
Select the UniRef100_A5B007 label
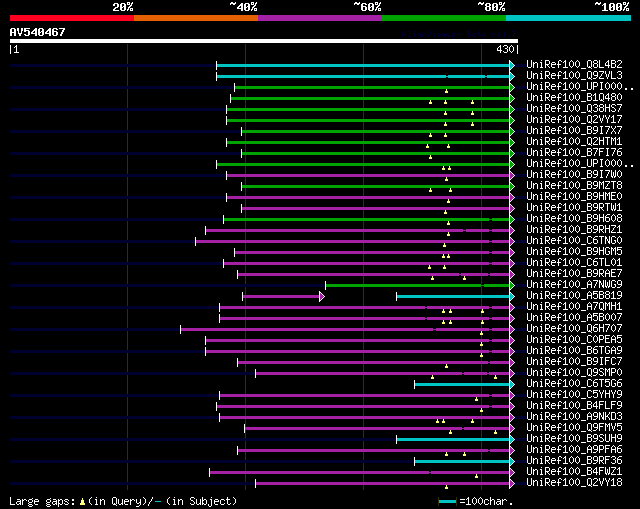(574, 318)
